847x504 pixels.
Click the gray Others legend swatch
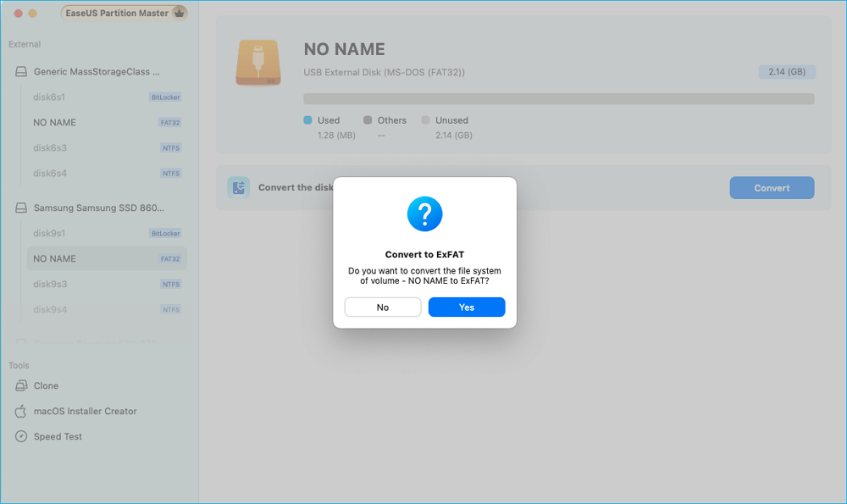368,120
